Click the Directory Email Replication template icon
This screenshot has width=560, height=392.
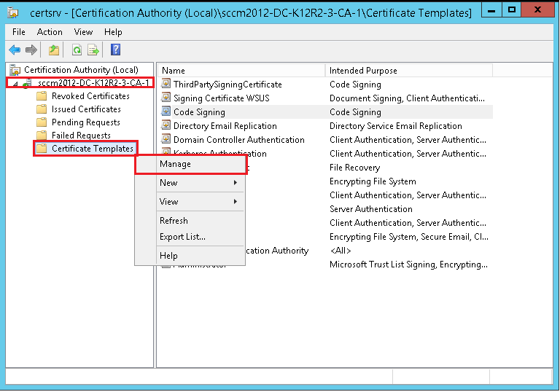(x=166, y=125)
